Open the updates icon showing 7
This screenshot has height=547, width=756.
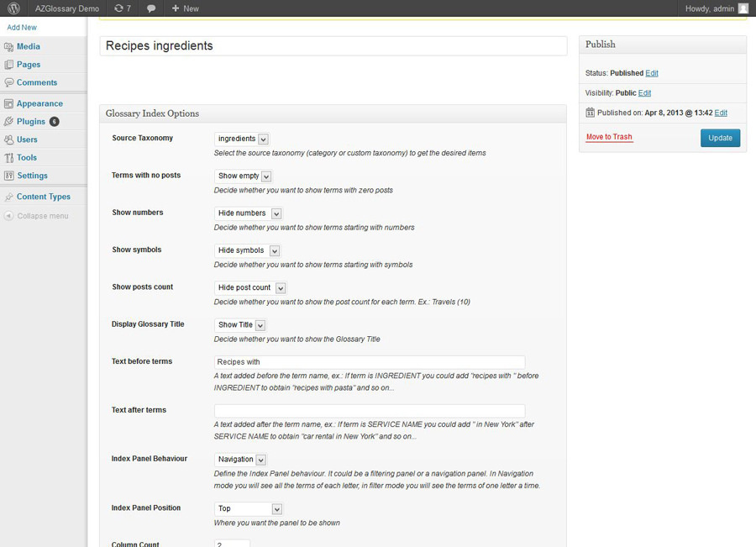(x=123, y=8)
